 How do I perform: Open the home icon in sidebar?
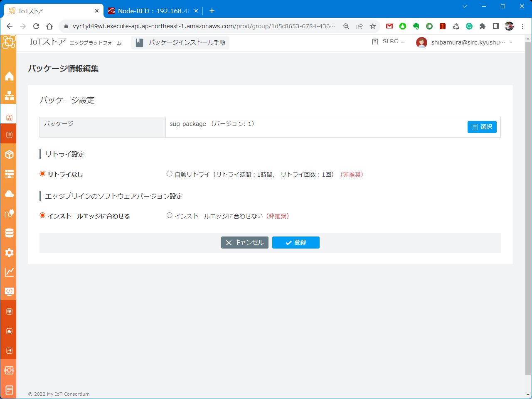(9, 76)
